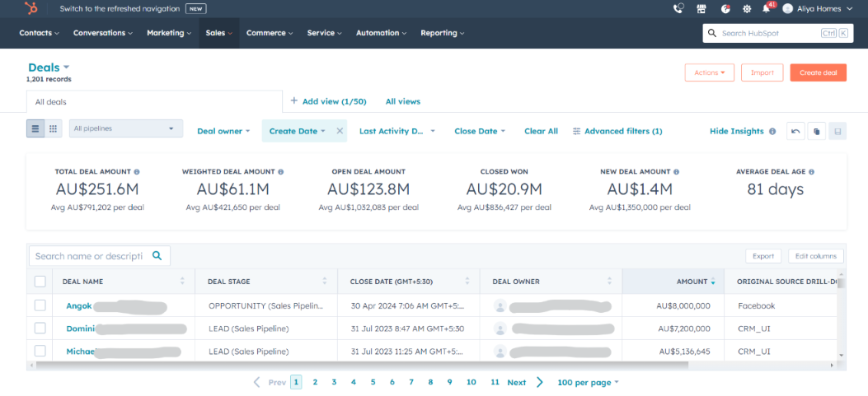Open the Deal owner filter dropdown
This screenshot has width=868, height=396.
223,131
